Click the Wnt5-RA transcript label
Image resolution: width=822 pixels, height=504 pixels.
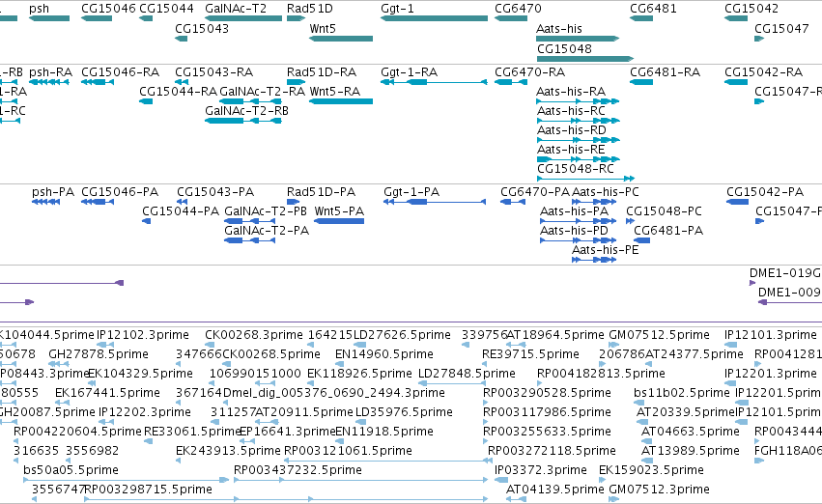tap(335, 91)
